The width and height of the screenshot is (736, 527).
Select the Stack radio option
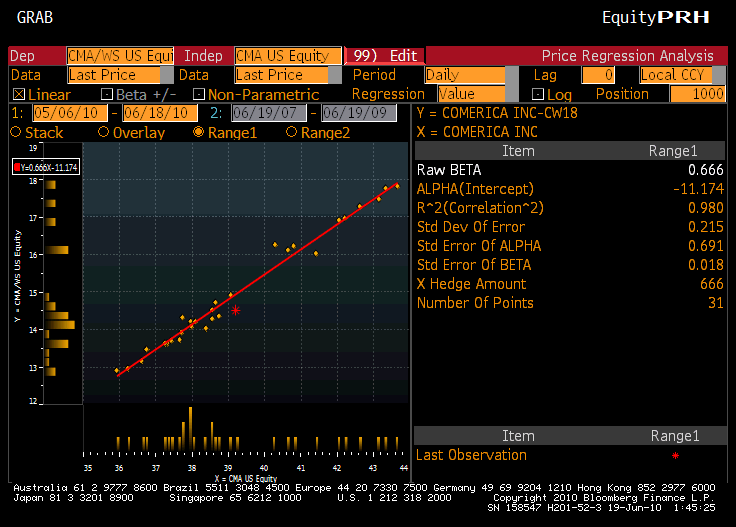16,132
